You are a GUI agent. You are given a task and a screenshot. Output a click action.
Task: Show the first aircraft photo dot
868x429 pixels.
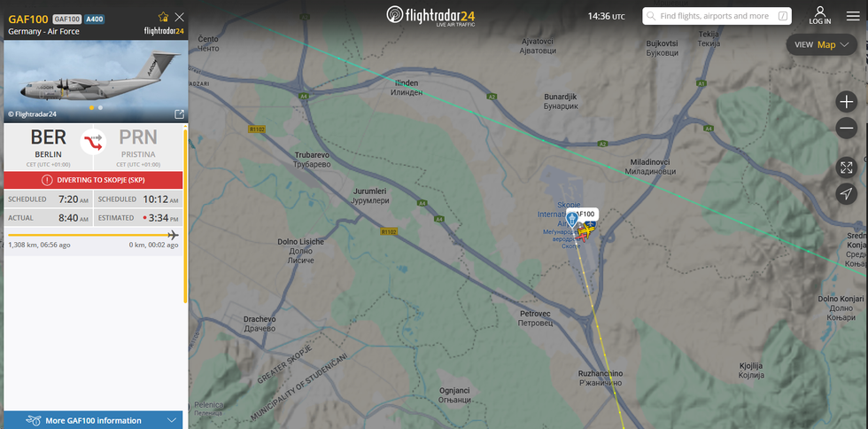tap(91, 108)
